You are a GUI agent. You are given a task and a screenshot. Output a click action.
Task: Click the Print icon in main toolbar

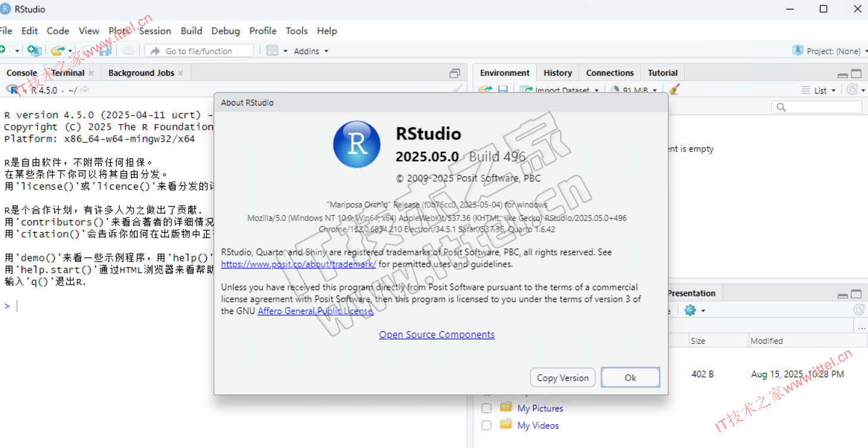(x=129, y=51)
